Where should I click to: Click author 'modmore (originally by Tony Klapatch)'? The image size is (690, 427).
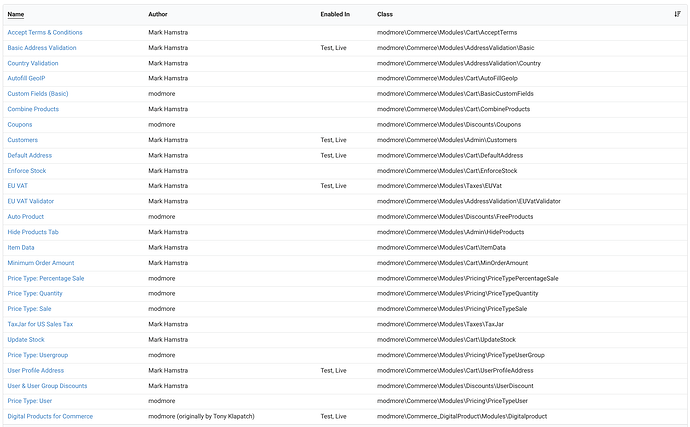[x=201, y=416]
